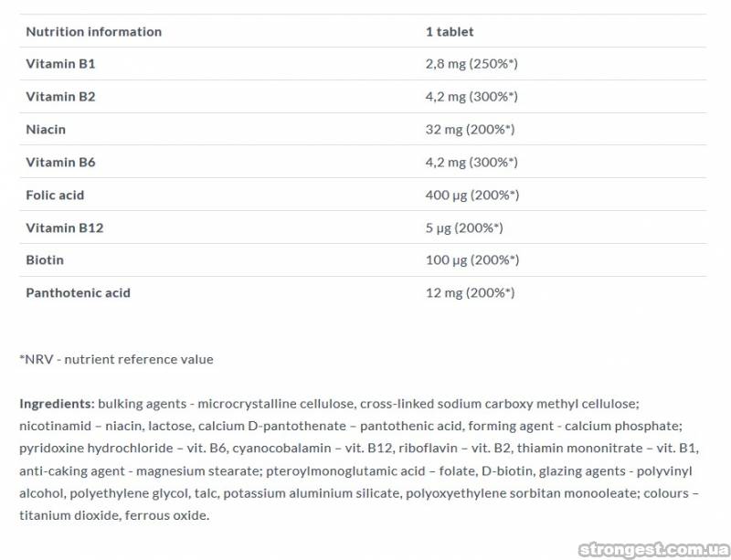Select the Folic acid row label
Viewport: 731px width, 560px height.
tap(55, 195)
